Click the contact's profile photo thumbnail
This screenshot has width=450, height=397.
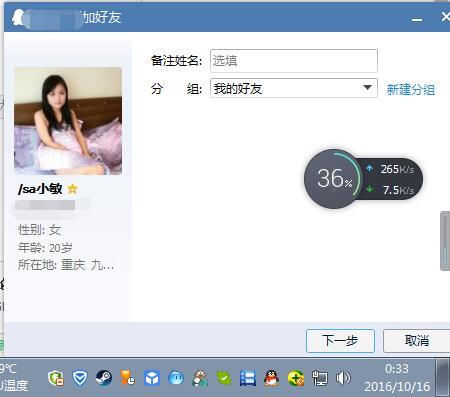(68, 121)
